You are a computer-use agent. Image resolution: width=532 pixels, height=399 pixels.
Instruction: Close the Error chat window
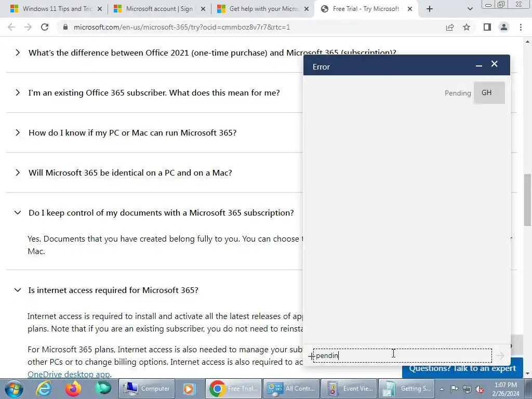pos(495,64)
